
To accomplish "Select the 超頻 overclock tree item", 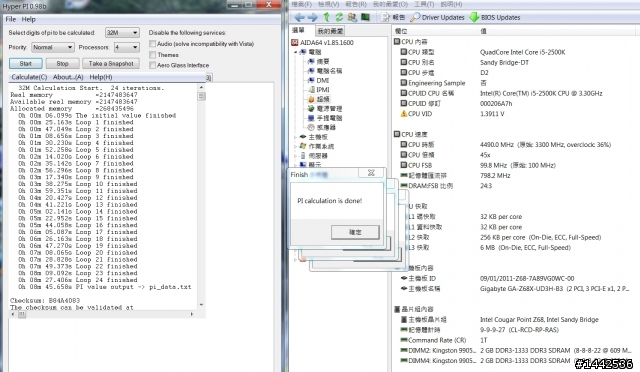I will click(x=318, y=99).
